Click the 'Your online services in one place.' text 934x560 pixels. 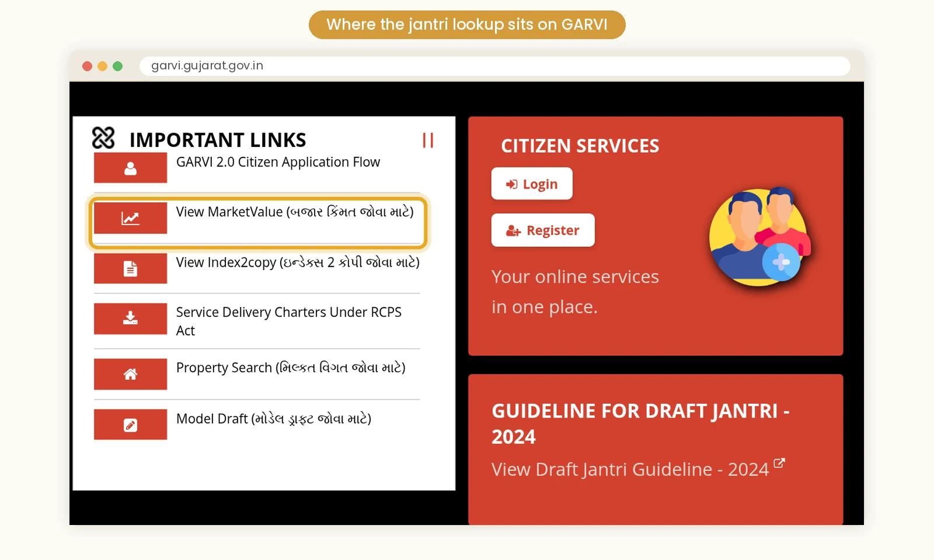click(x=575, y=292)
